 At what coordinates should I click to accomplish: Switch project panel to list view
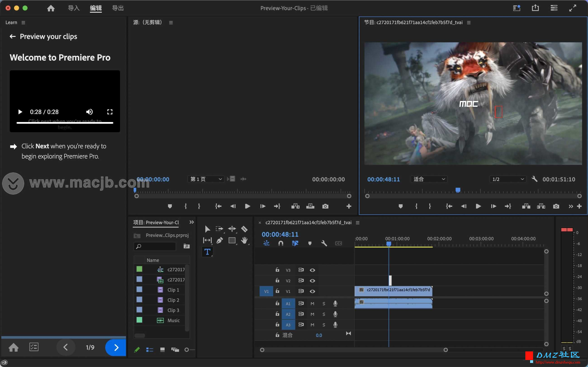click(x=150, y=350)
